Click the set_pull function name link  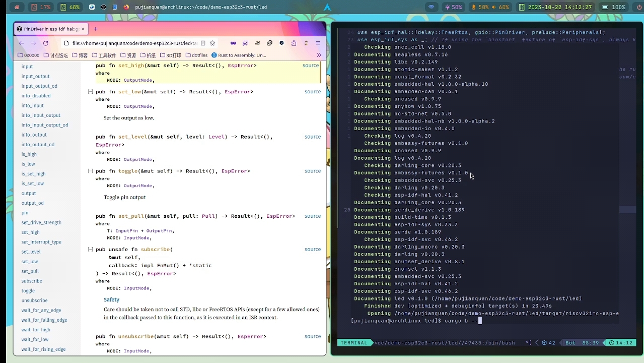131,216
